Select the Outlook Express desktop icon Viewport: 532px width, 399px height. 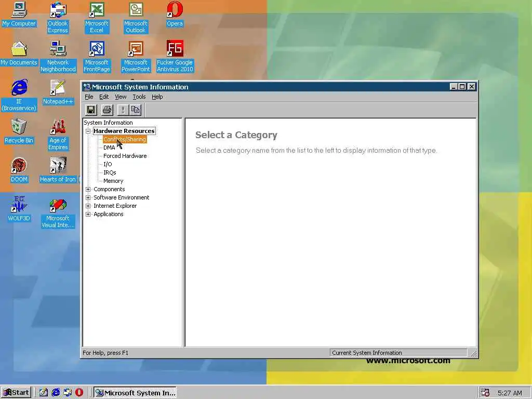pos(58,18)
